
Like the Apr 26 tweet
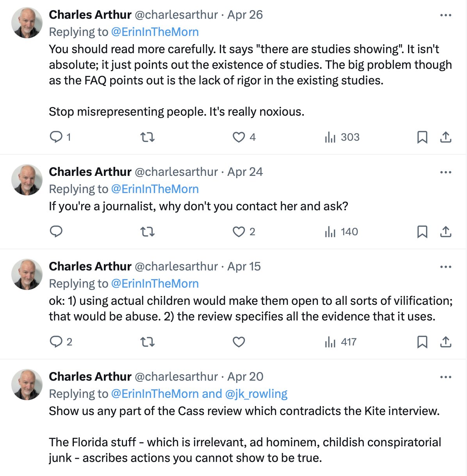tap(239, 137)
